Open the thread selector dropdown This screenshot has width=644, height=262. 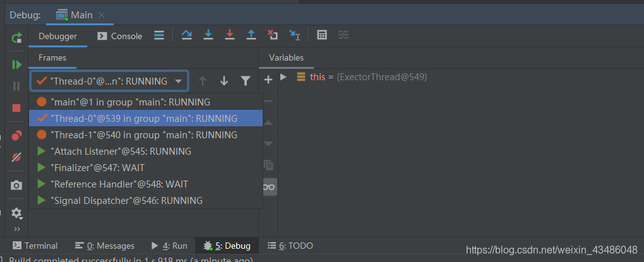coord(109,81)
